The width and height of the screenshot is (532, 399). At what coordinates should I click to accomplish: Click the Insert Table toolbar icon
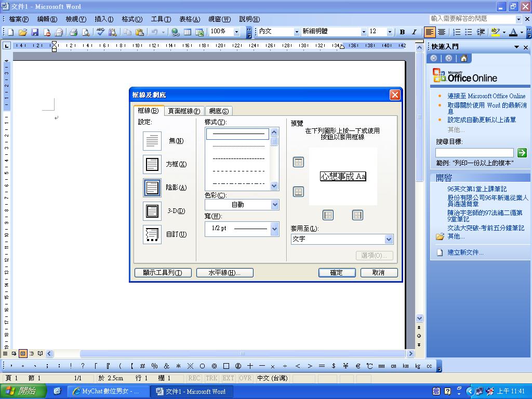click(x=187, y=32)
